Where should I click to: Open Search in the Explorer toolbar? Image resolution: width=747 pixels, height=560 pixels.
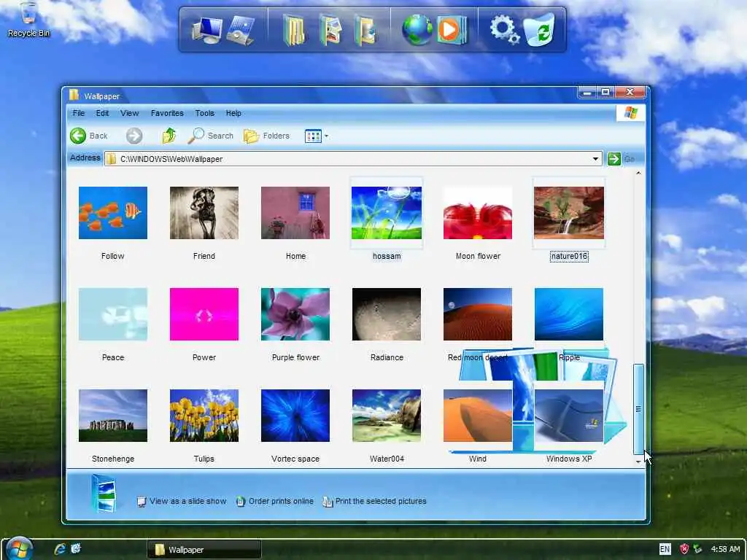point(211,136)
